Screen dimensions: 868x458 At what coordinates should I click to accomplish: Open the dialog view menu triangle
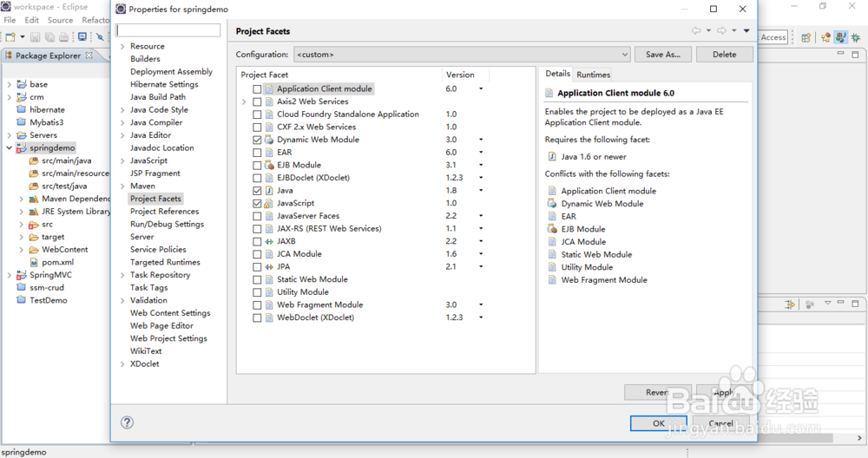(x=746, y=31)
